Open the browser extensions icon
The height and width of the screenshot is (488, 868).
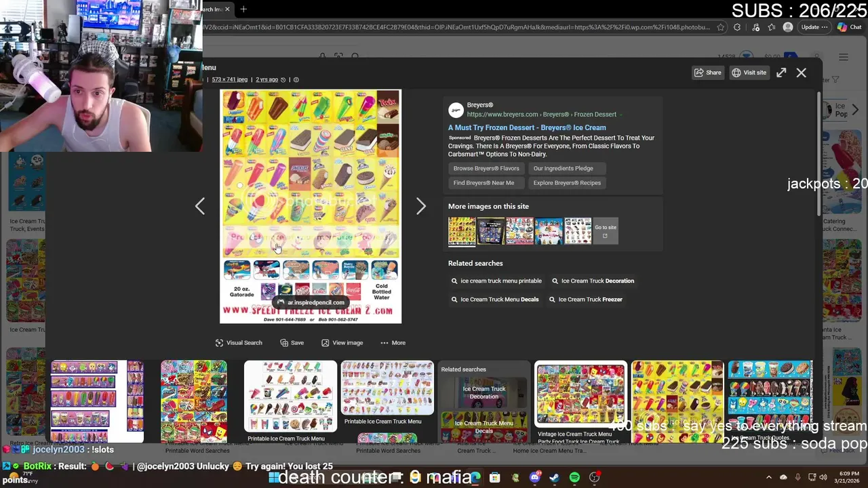[737, 27]
